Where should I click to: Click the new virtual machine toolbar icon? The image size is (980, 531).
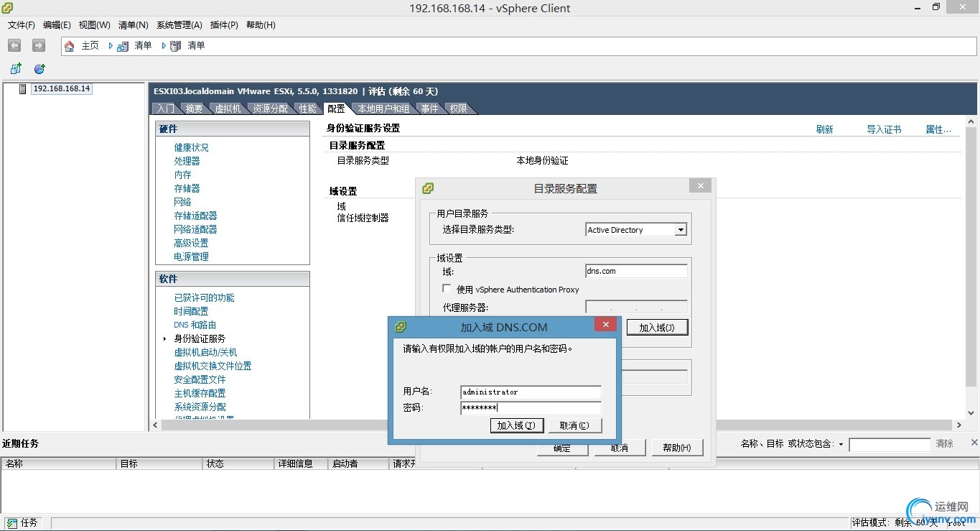click(16, 69)
